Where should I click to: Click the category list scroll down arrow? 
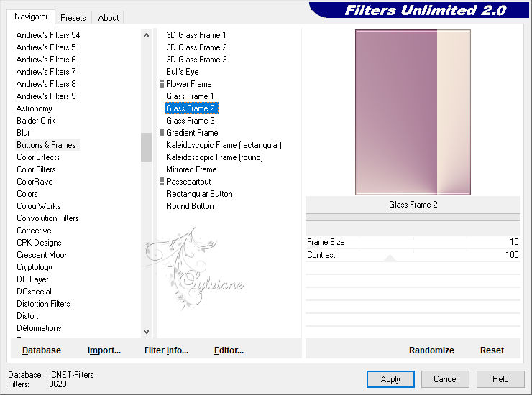146,332
